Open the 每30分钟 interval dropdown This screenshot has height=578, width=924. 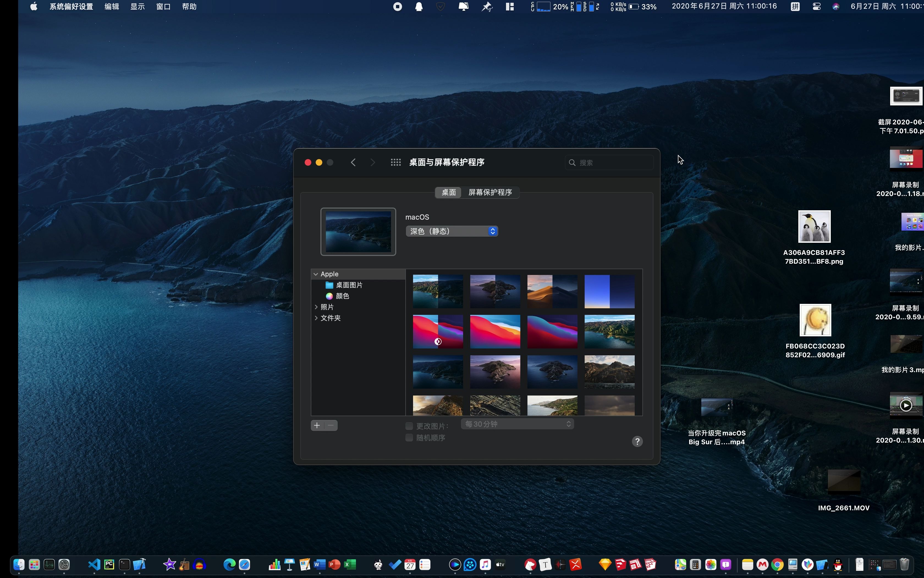tap(517, 424)
